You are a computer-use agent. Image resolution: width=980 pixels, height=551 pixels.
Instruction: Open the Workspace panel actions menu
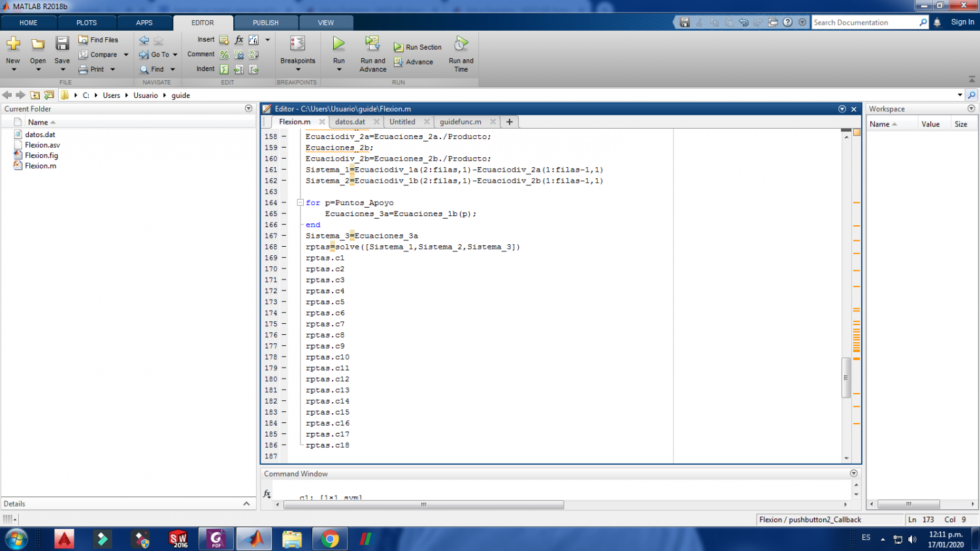972,108
